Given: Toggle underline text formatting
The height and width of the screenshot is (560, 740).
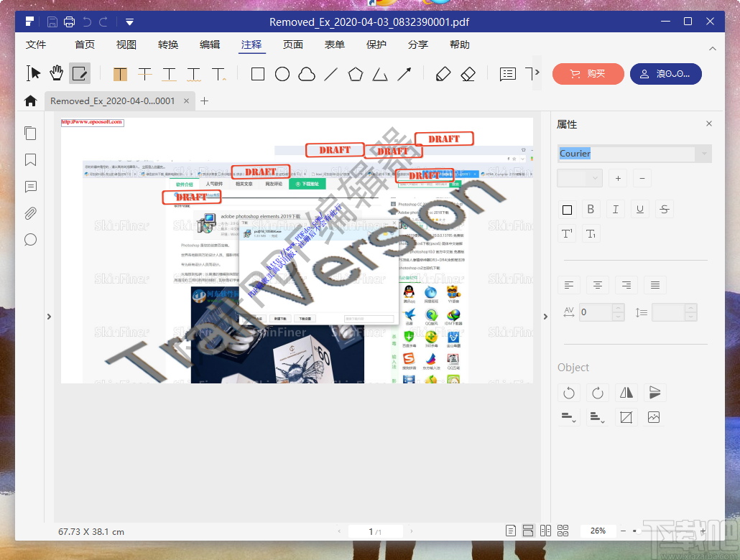Looking at the screenshot, I should pyautogui.click(x=640, y=210).
